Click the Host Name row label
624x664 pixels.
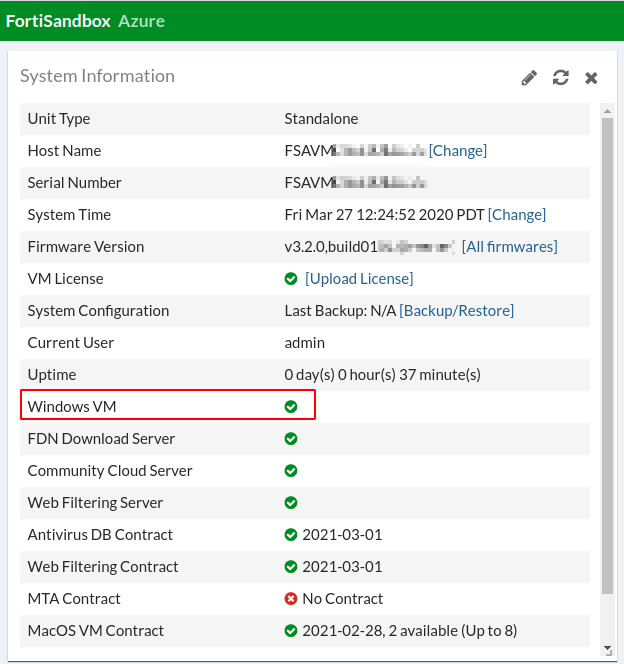coord(64,151)
